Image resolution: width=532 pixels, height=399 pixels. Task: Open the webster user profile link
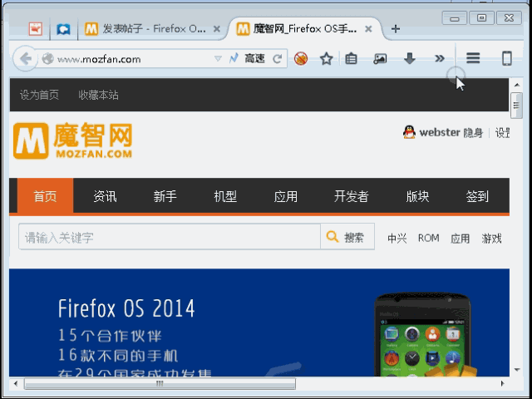(440, 132)
